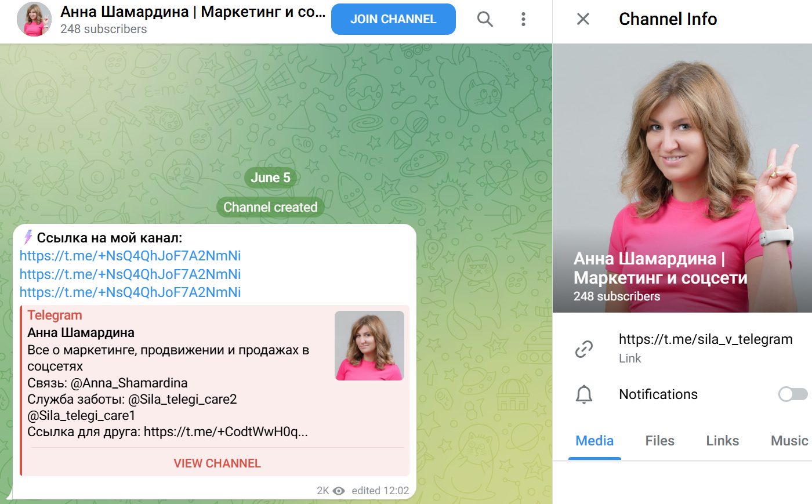Click the https://t.me/sila_v_telegram channel link

[x=705, y=339]
